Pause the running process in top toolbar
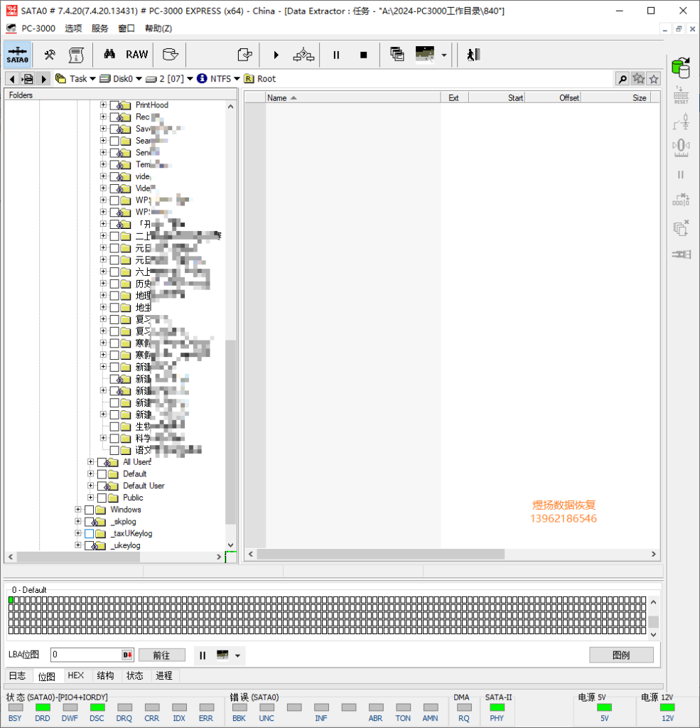This screenshot has width=700, height=728. point(337,55)
